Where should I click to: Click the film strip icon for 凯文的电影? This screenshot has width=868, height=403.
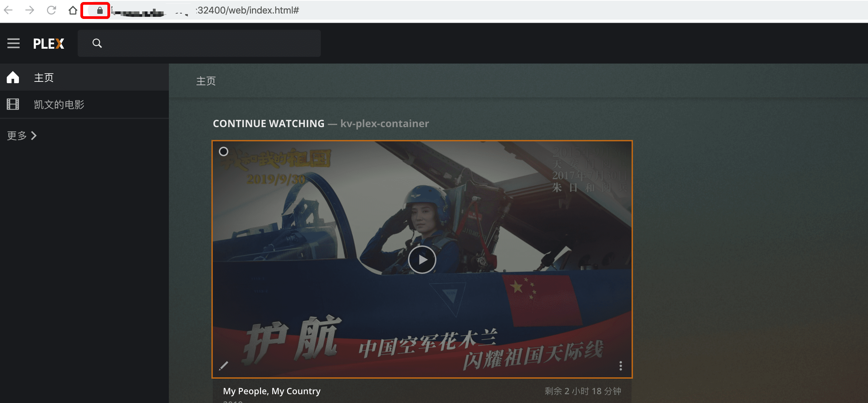click(13, 104)
